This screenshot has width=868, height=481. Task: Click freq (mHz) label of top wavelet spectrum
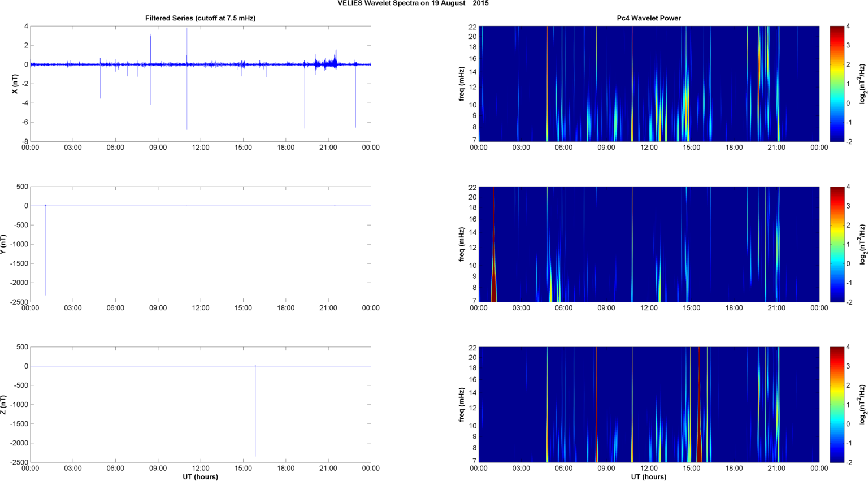coord(462,84)
